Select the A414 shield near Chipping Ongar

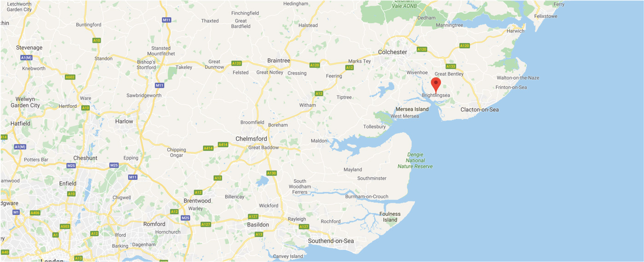tap(208, 148)
